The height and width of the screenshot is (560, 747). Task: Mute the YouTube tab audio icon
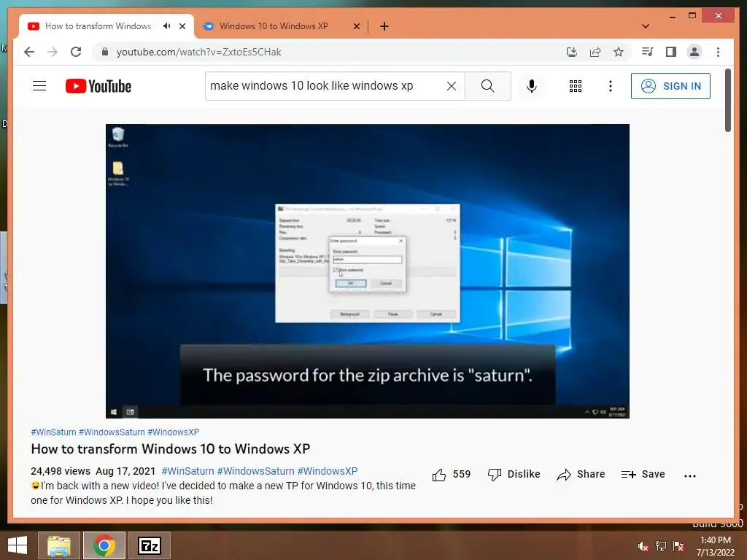[166, 26]
